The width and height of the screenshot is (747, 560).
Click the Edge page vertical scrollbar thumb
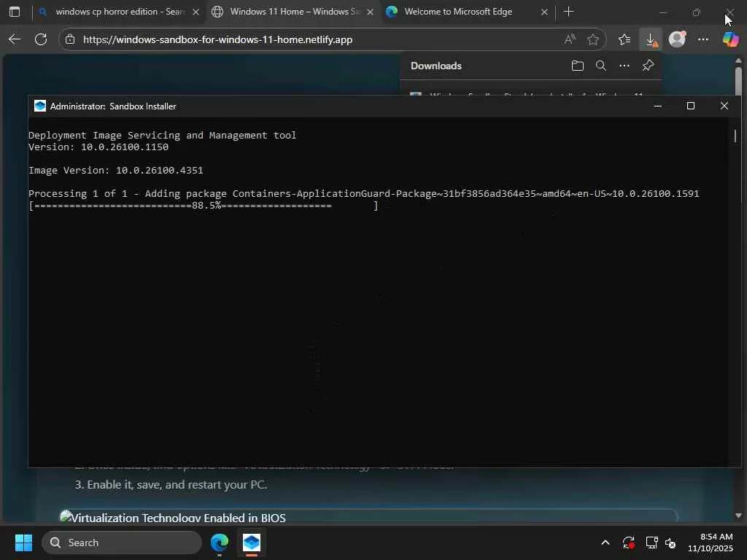(x=738, y=81)
